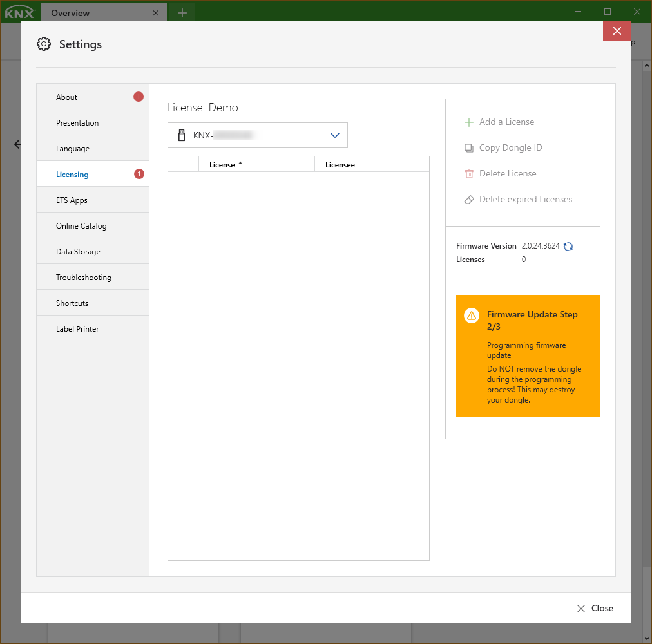Click the Firmware Update Step 2/3 heading
Screen dimensions: 652x644
pos(532,320)
